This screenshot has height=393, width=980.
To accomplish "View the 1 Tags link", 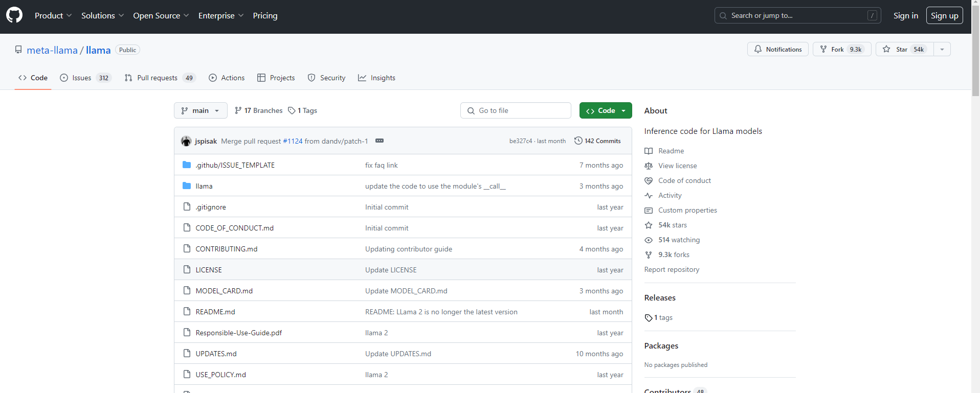I will 302,110.
